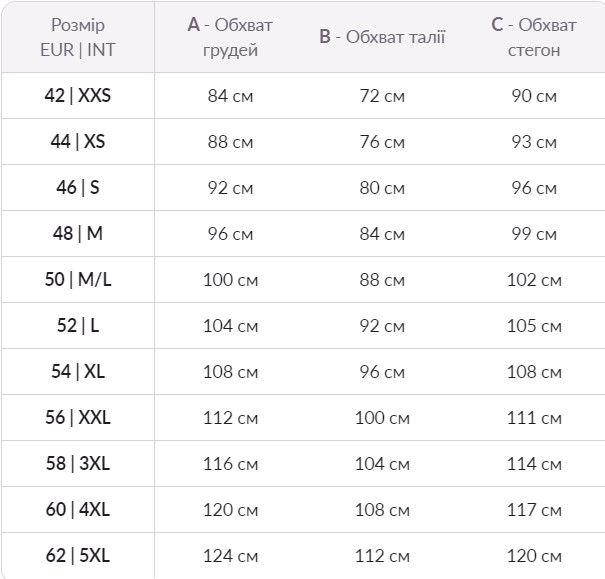605x579 pixels.
Task: Click the '46 | S' size label
Action: pos(78,187)
